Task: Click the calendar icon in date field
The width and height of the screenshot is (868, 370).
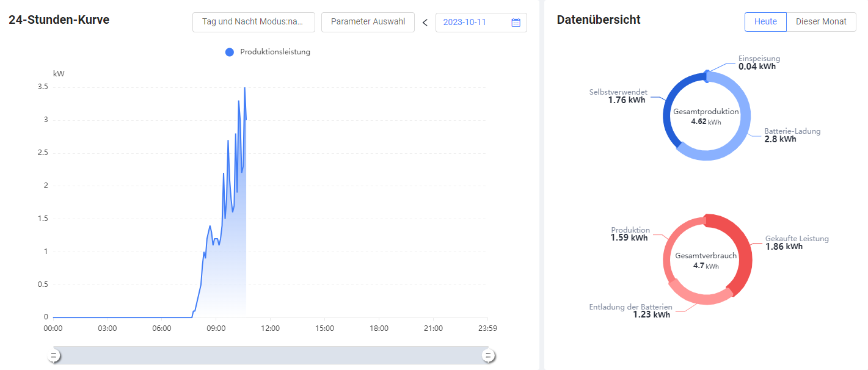Action: point(516,23)
